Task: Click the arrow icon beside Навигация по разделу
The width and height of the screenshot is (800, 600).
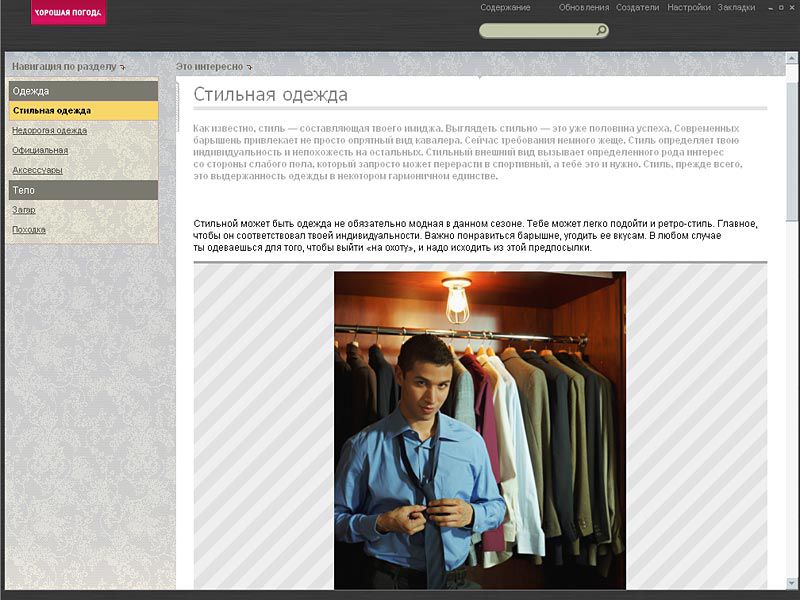Action: click(x=122, y=68)
